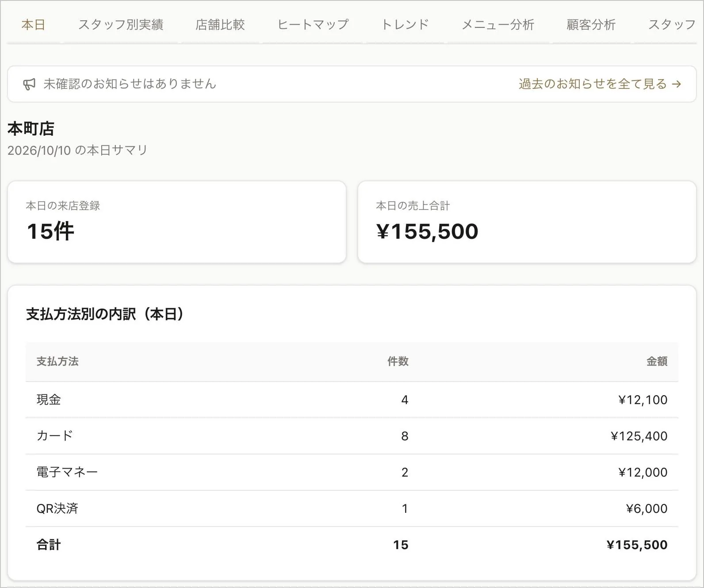Click the ¥12,000 amount cell
This screenshot has width=704, height=588.
coord(643,472)
